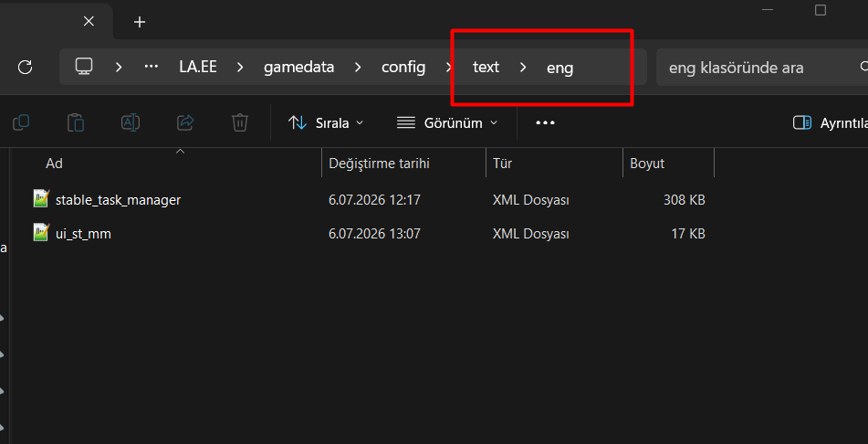Image resolution: width=868 pixels, height=444 pixels.
Task: Expand chevron between text and eng
Action: pyautogui.click(x=523, y=68)
